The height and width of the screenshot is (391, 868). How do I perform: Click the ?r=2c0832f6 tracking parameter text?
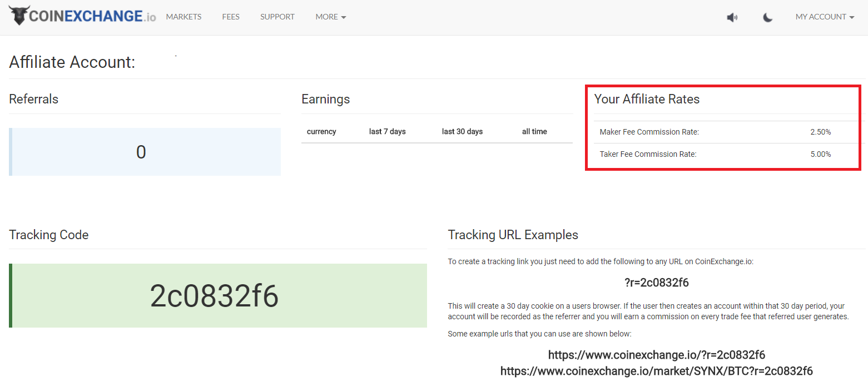(x=656, y=283)
